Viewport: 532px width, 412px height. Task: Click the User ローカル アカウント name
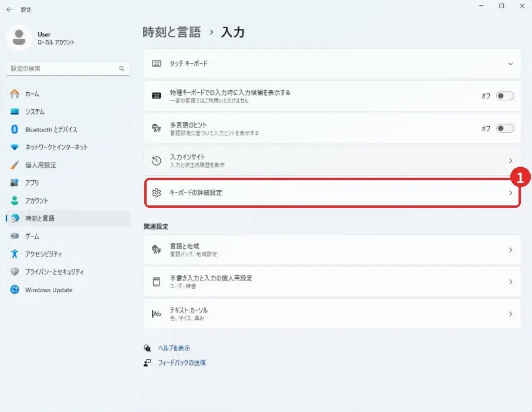point(56,38)
